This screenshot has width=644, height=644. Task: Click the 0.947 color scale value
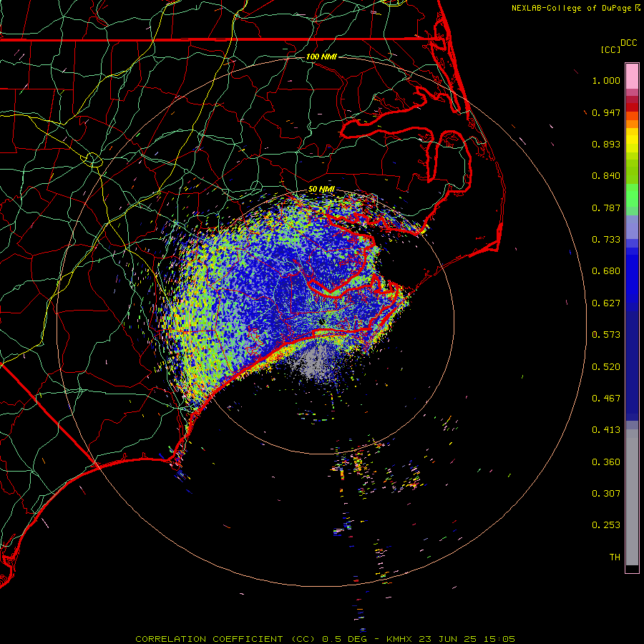(x=606, y=112)
